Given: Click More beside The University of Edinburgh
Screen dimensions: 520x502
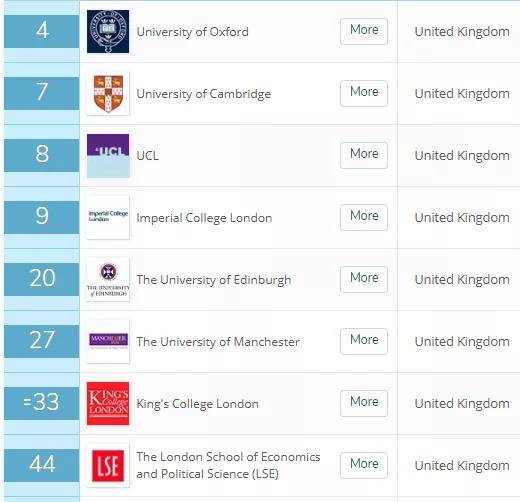Looking at the screenshot, I should [x=364, y=279].
